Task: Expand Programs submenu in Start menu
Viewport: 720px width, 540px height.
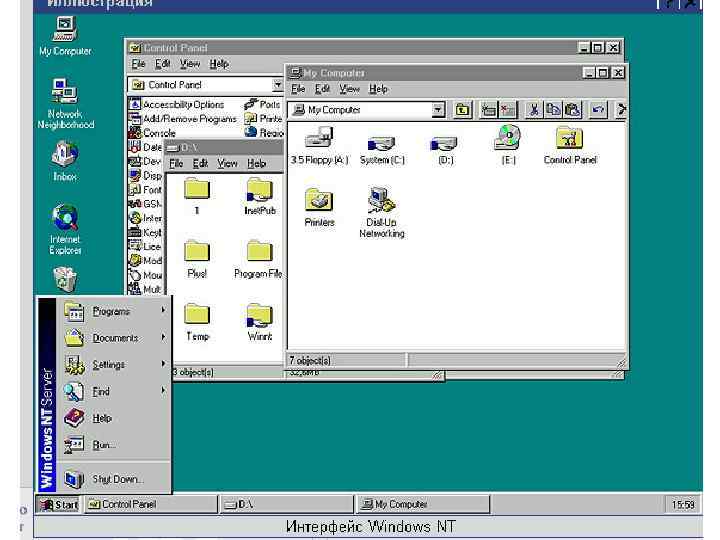Action: [x=115, y=311]
